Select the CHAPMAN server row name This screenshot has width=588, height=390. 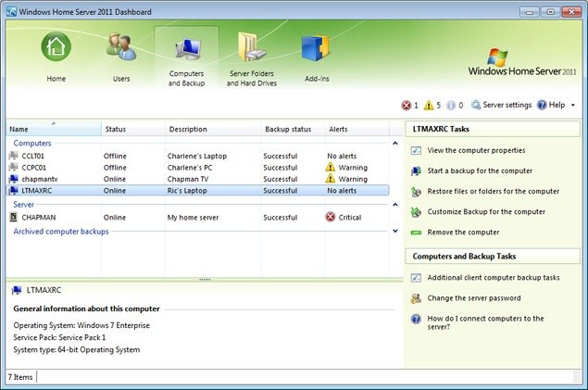click(39, 218)
